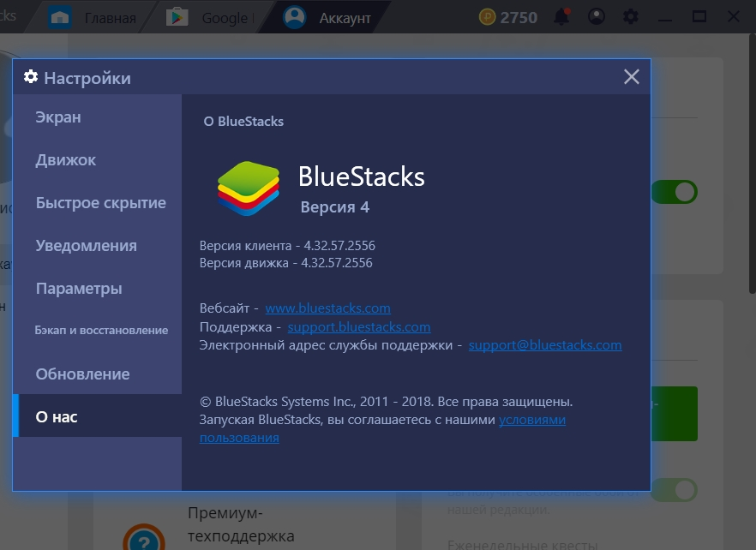Click the Премиум-техподдержка label
756x550 pixels.
[x=241, y=524]
